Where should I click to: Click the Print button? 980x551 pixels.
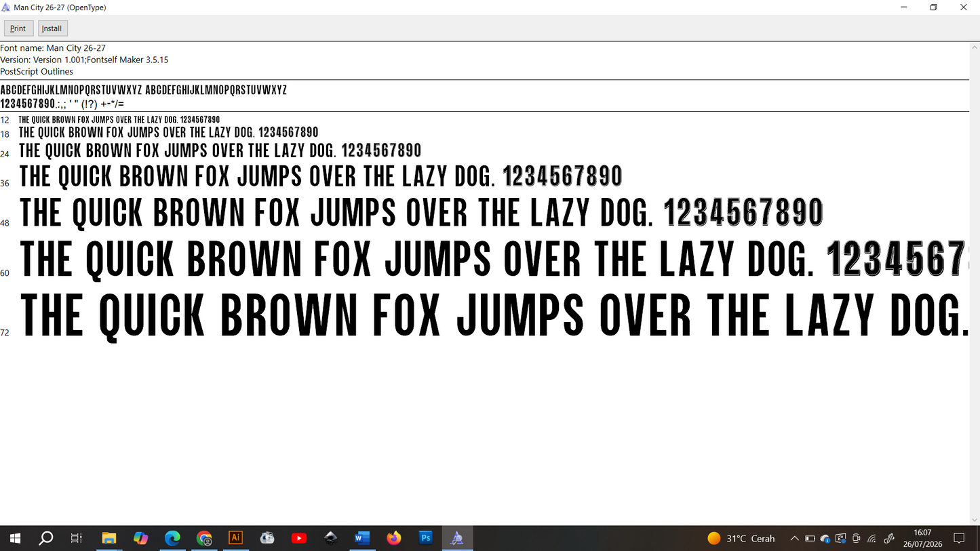(x=18, y=28)
